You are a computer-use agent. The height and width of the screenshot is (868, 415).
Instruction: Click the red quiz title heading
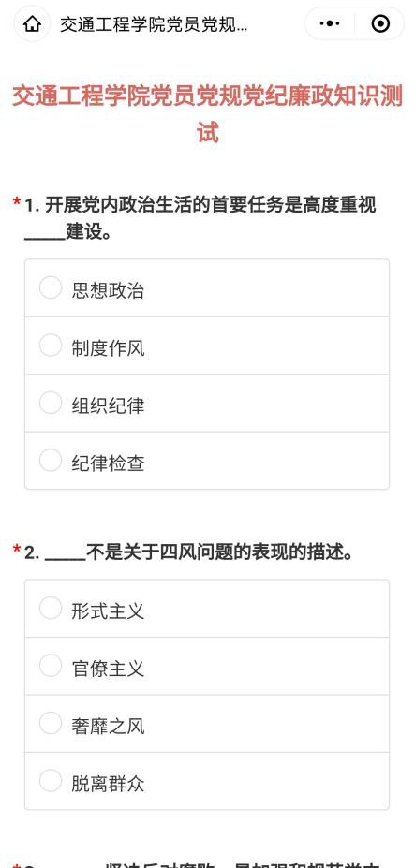207,114
